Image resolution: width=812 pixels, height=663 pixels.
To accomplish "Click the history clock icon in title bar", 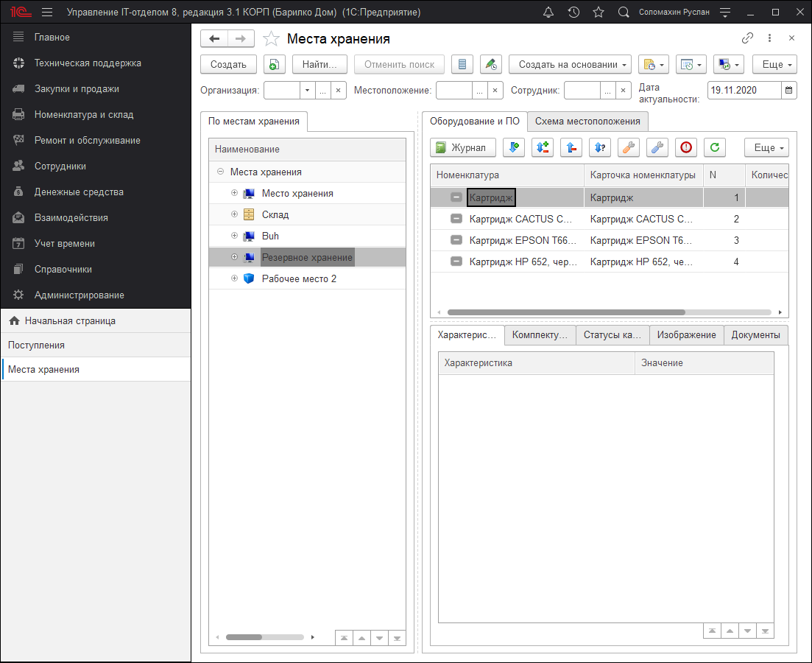I will pos(573,13).
